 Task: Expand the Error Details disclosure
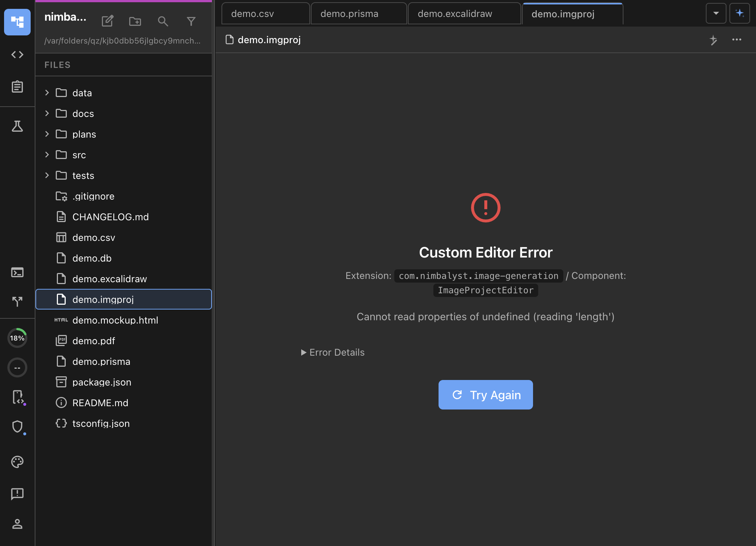tap(333, 352)
